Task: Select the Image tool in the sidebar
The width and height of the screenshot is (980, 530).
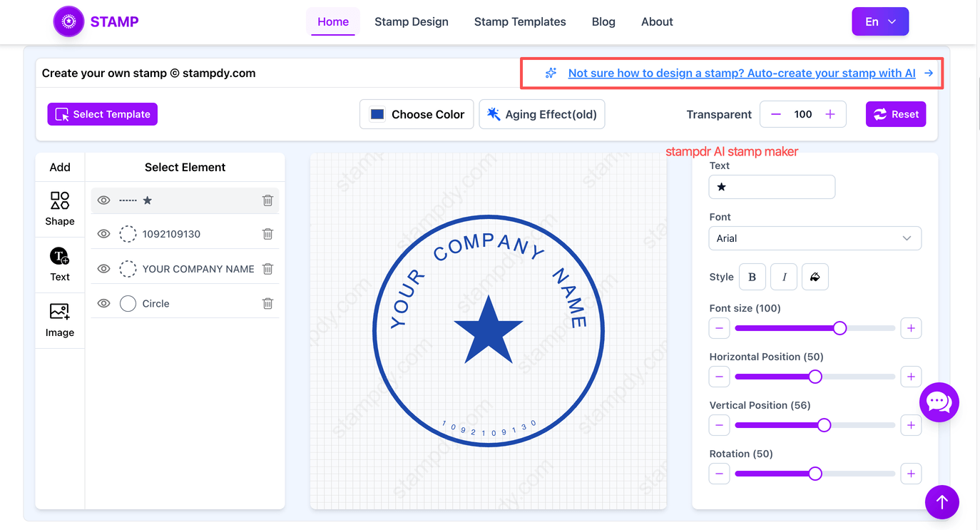Action: (60, 319)
